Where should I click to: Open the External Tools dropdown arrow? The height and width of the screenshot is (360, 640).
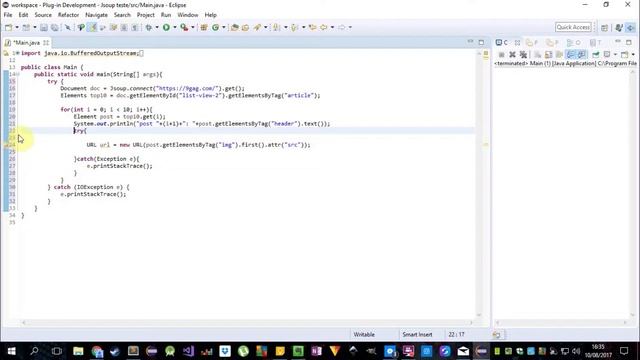(x=193, y=27)
